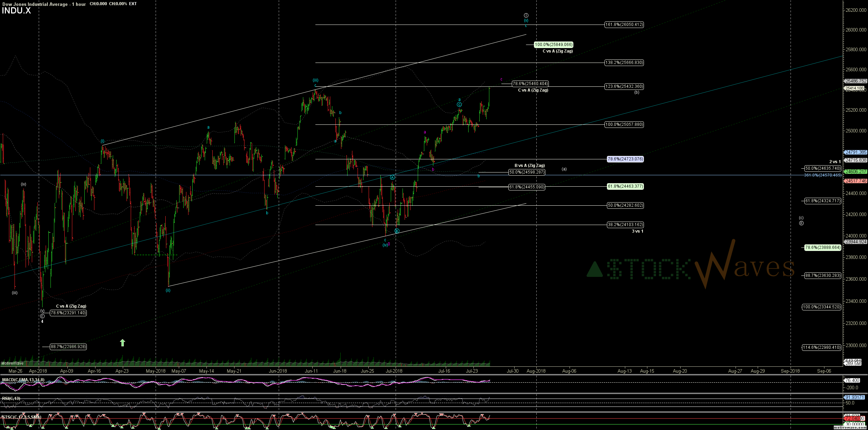The height and width of the screenshot is (430, 868).
Task: Click the 24791.385 price axis tag
Action: [856, 152]
